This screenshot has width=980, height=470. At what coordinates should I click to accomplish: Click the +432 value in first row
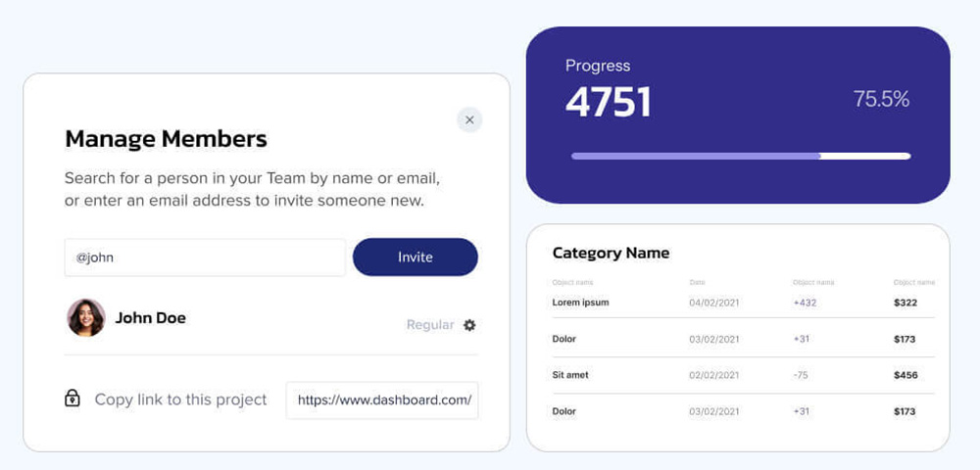[x=805, y=303]
